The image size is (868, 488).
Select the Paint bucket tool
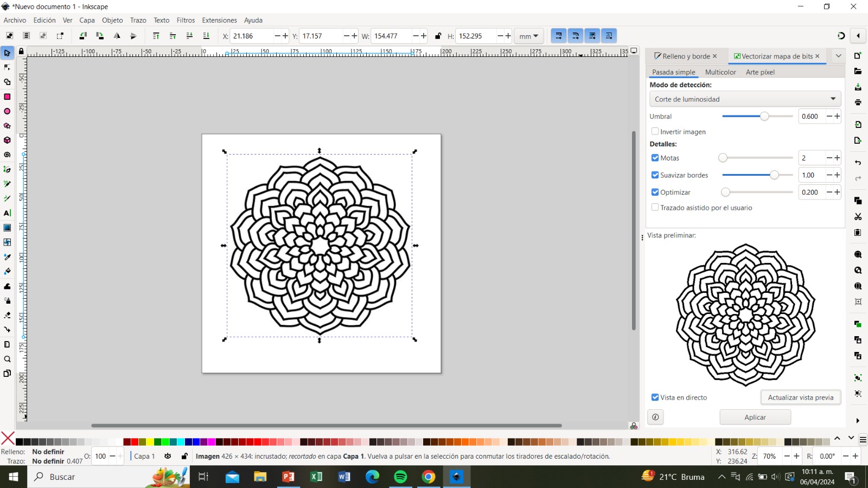point(7,271)
